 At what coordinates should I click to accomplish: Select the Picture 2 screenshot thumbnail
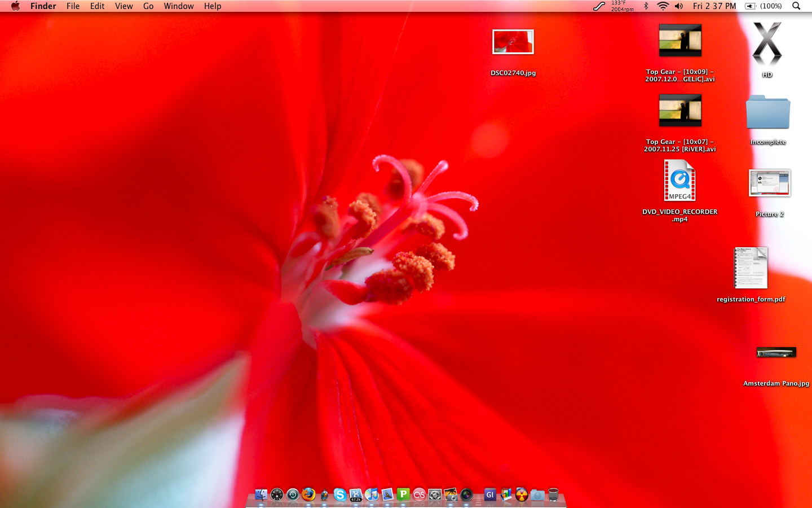tap(770, 183)
